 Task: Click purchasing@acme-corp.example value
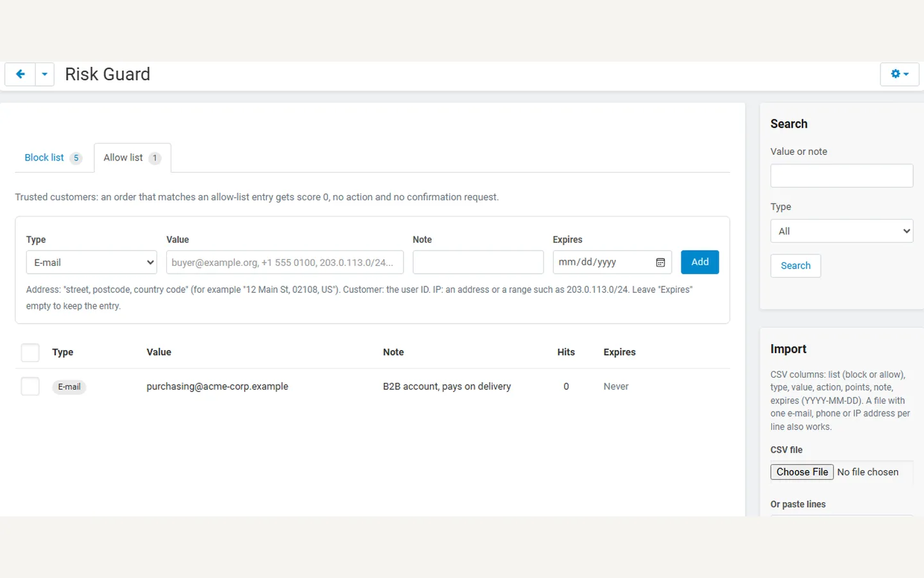(217, 387)
